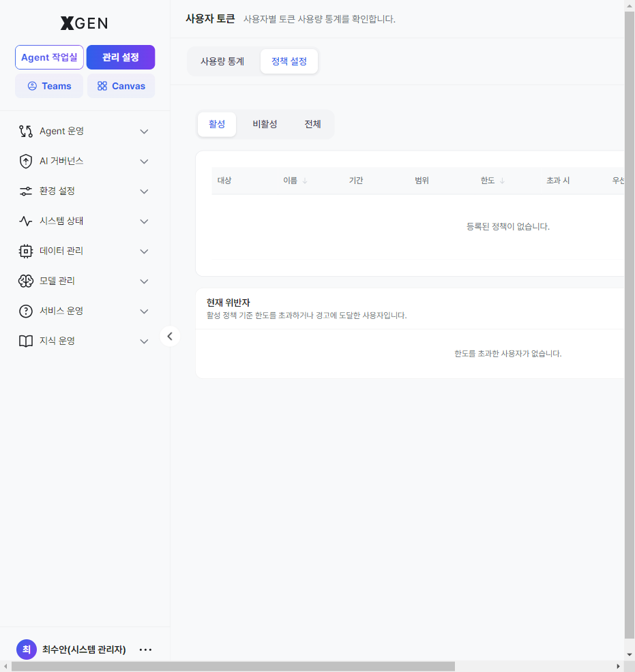The width and height of the screenshot is (635, 672).
Task: Click the Agent 운영 workflow icon
Action: [26, 131]
